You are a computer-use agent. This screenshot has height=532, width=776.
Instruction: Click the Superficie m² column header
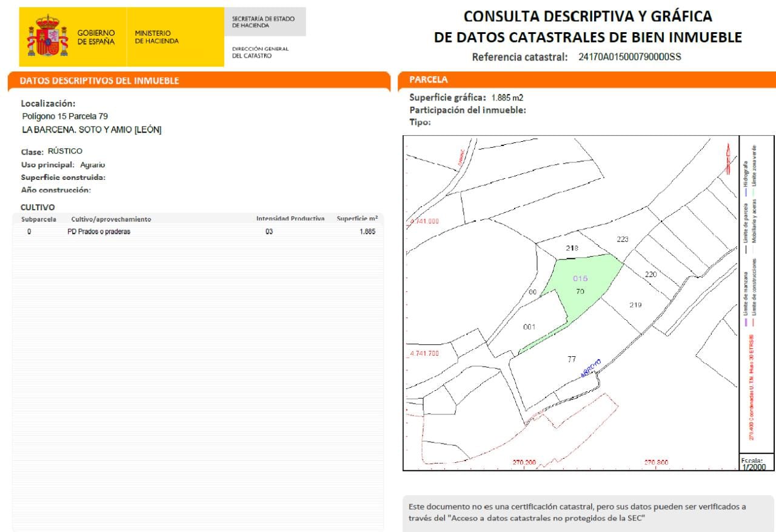coord(357,219)
